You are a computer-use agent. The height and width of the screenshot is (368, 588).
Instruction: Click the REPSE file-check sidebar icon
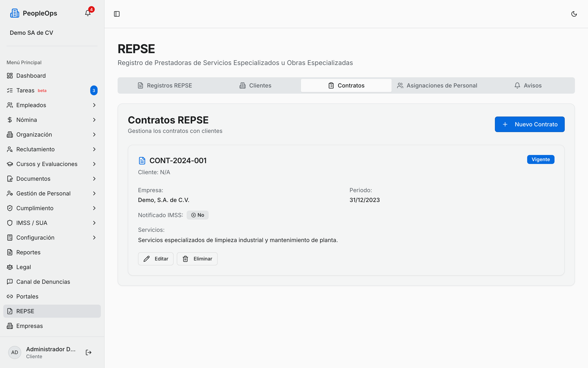tap(10, 311)
